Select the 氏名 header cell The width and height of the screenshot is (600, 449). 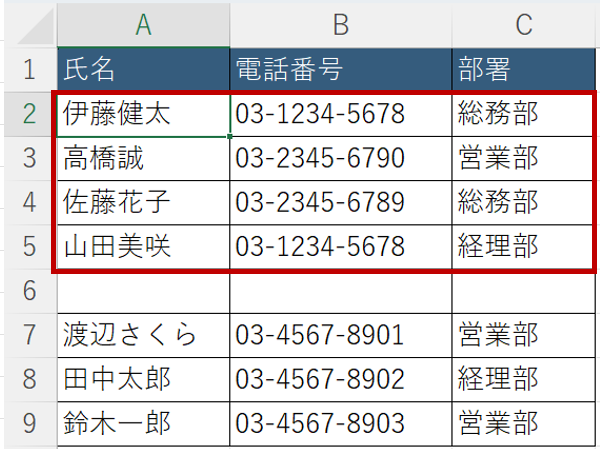click(143, 70)
